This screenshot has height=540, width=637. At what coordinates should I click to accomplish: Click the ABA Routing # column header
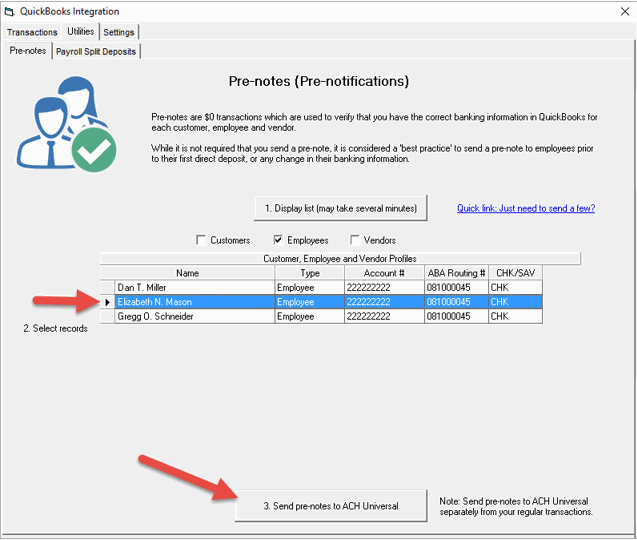point(456,273)
